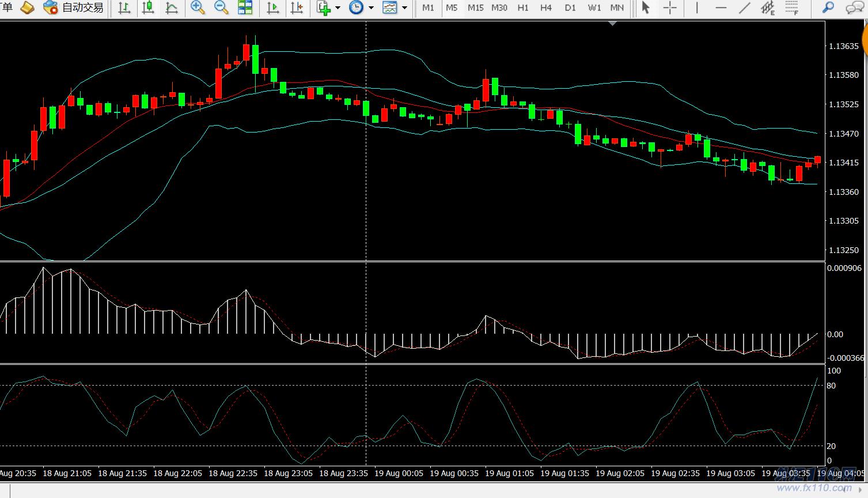Open the templates dropdown arrow
Screen dimensions: 868x498
tap(404, 7)
